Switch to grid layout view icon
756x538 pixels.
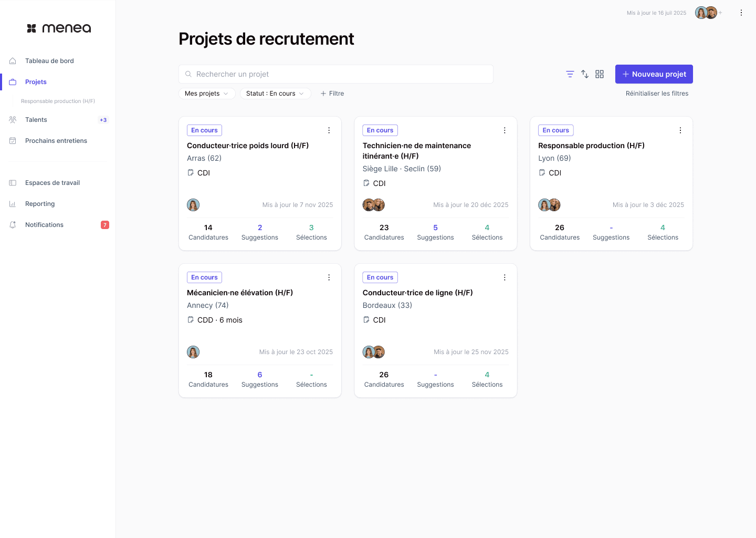(x=600, y=74)
